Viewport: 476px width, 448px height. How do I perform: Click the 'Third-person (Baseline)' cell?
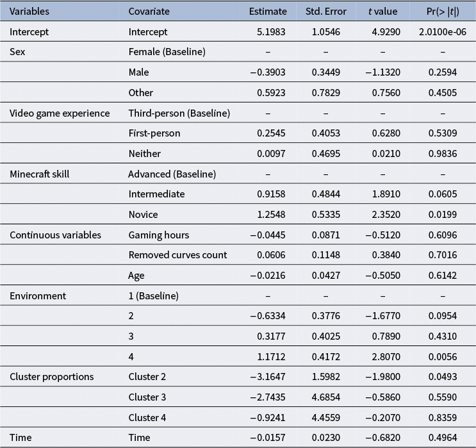(179, 113)
